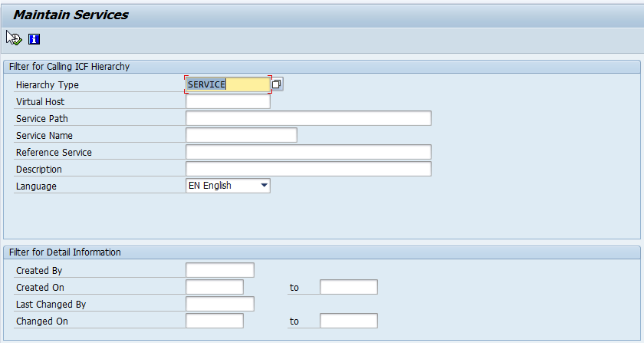Expand the Language dropdown arrow

(264, 186)
